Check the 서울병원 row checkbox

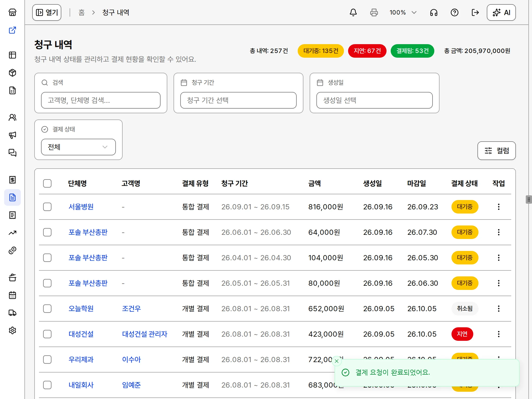click(47, 207)
